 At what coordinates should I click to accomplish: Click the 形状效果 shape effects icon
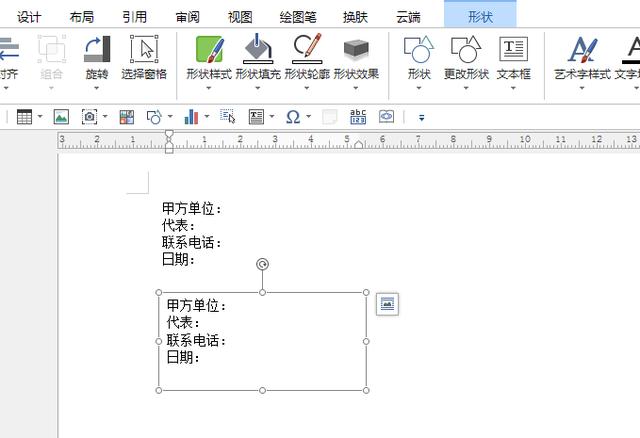(x=356, y=49)
